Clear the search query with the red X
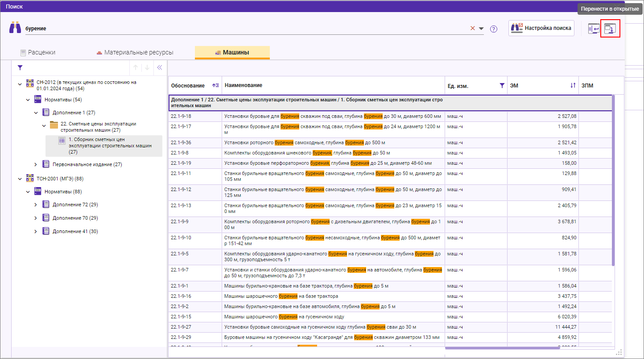 (x=473, y=29)
